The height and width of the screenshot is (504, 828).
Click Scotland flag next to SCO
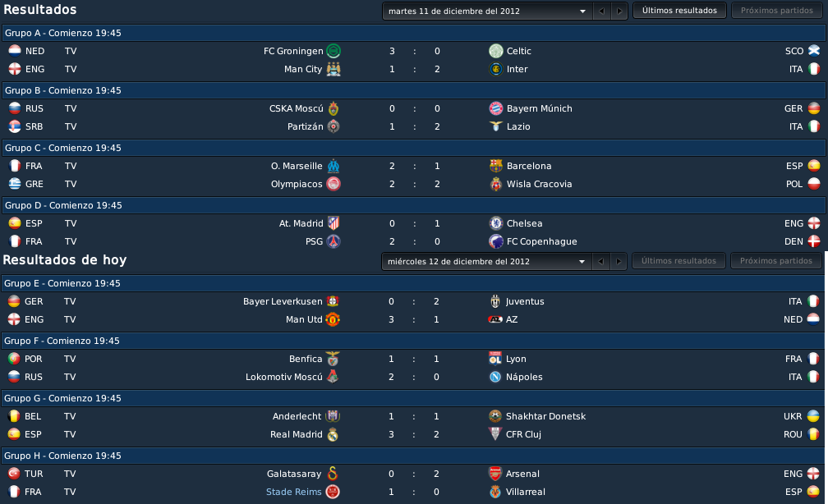pos(814,51)
